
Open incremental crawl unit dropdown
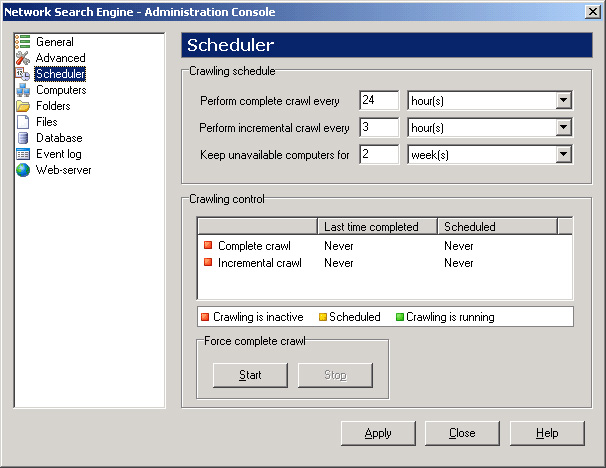pyautogui.click(x=563, y=128)
